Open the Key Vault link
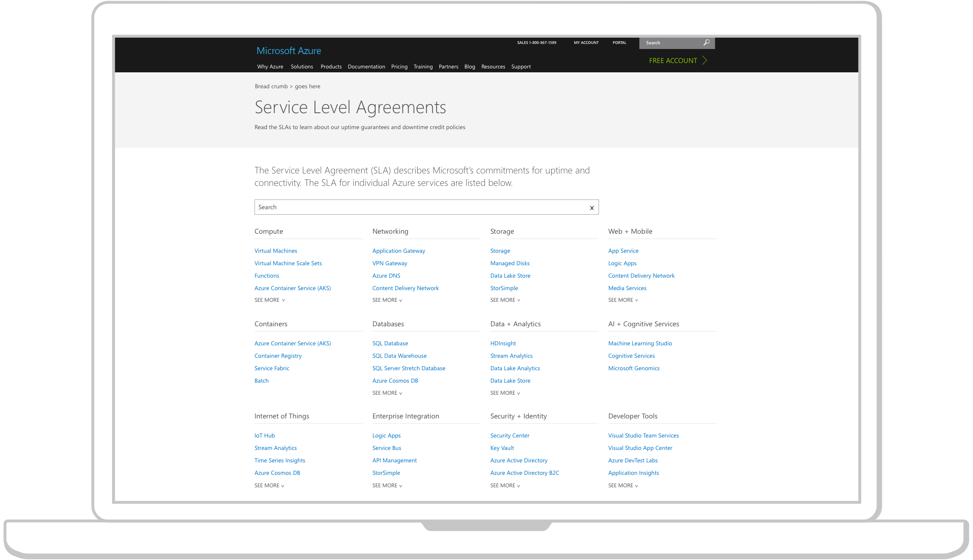The image size is (973, 560). point(502,448)
